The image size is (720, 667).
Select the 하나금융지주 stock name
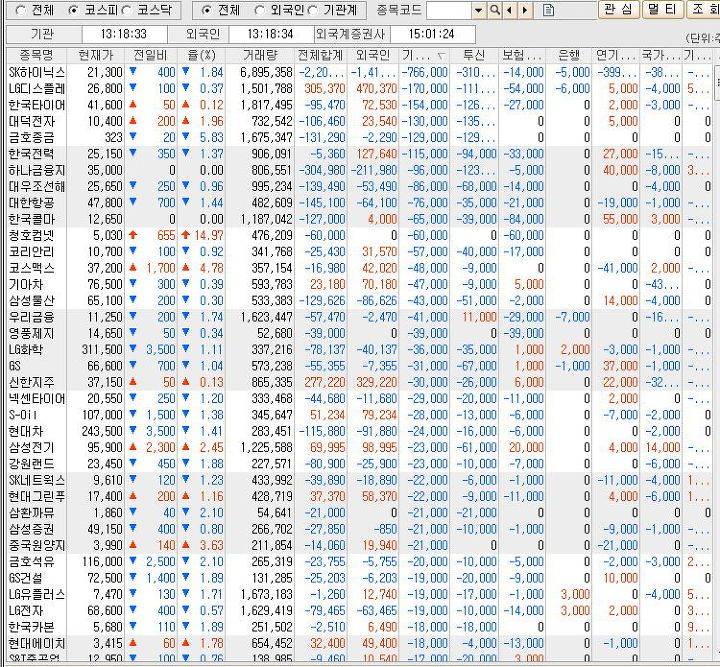click(37, 170)
